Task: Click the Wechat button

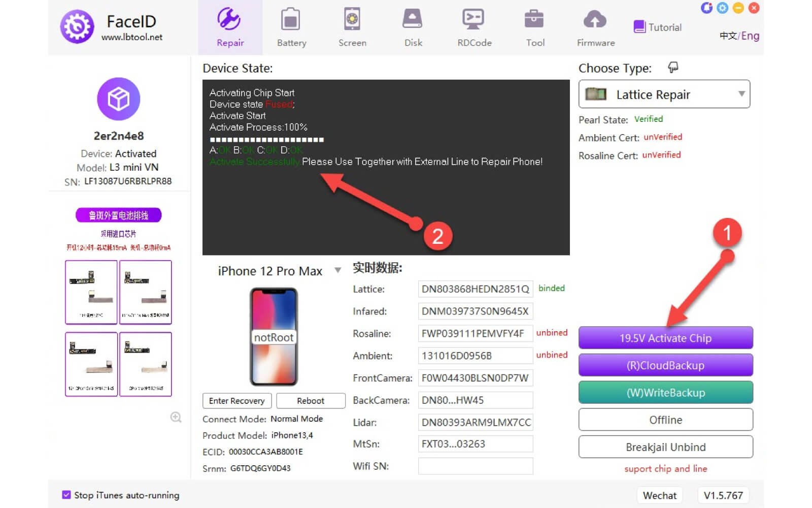Action: [x=659, y=495]
